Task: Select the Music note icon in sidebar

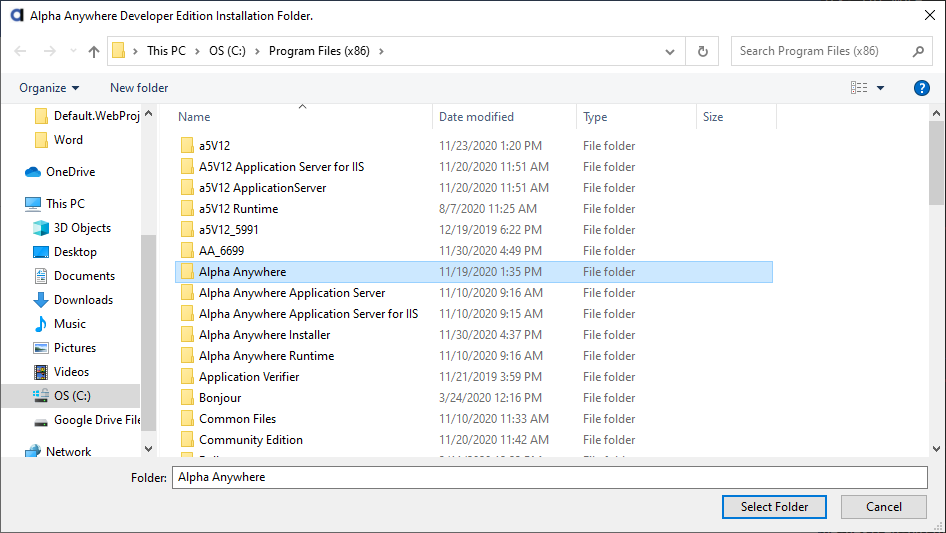Action: click(x=40, y=324)
